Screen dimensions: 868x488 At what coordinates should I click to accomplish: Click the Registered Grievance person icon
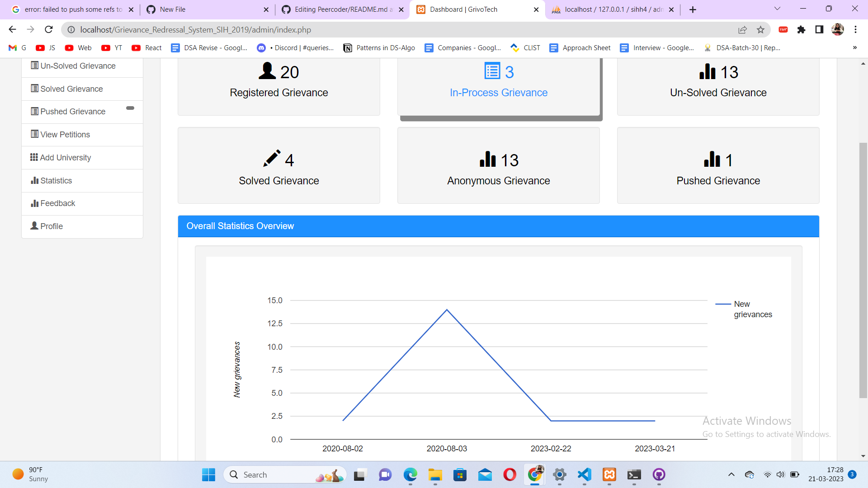[267, 71]
